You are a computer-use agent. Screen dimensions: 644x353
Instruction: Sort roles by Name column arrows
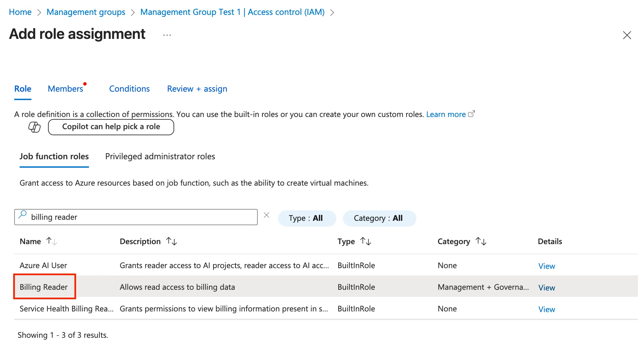(x=52, y=241)
